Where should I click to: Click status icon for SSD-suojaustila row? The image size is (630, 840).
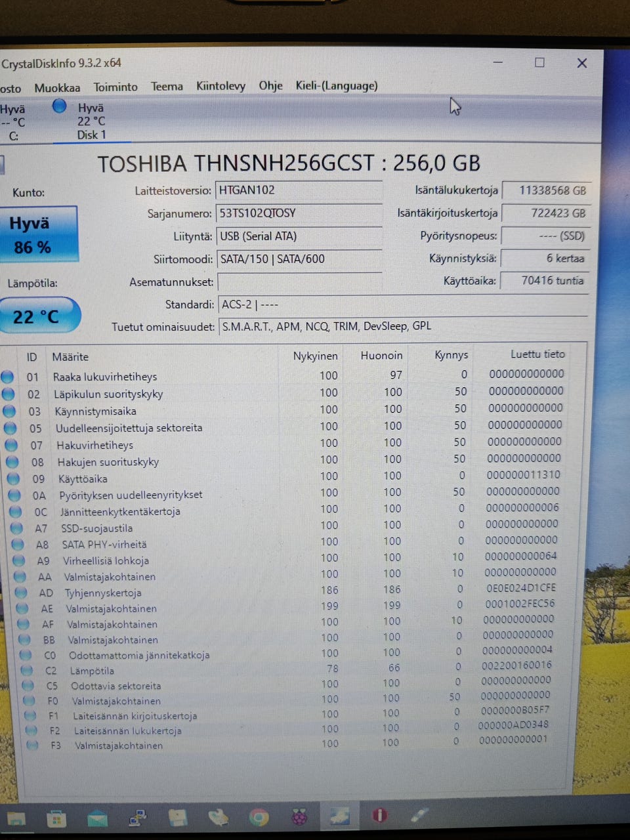click(x=16, y=528)
